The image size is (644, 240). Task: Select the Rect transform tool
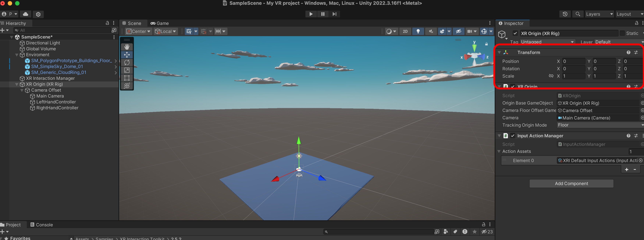coord(127,78)
